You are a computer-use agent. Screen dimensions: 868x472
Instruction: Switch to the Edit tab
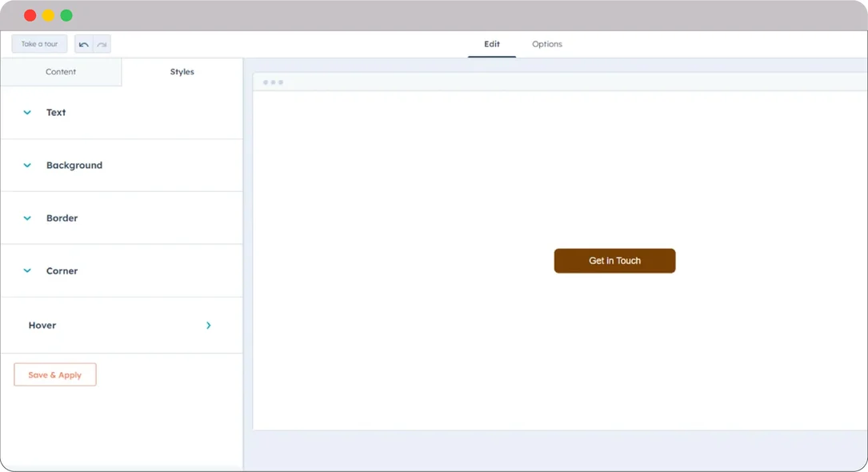pos(491,44)
